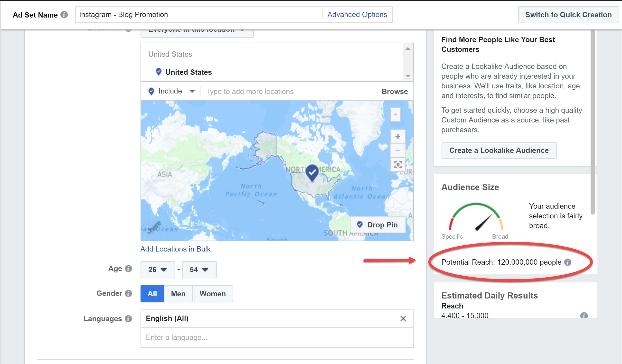This screenshot has height=364, width=622.
Task: Select Women in the gender selector
Action: pyautogui.click(x=213, y=294)
